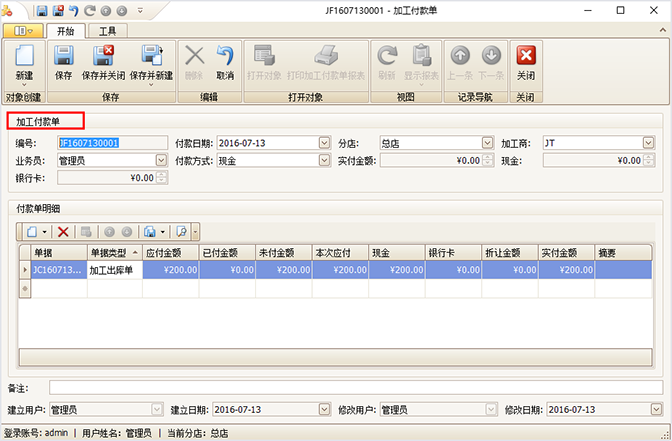This screenshot has height=441, width=672.
Task: Open the 付款日期 date dropdown
Action: [324, 143]
